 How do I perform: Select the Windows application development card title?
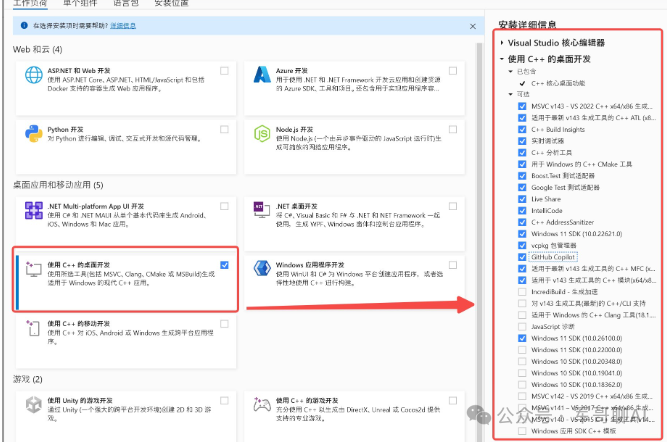tap(310, 265)
